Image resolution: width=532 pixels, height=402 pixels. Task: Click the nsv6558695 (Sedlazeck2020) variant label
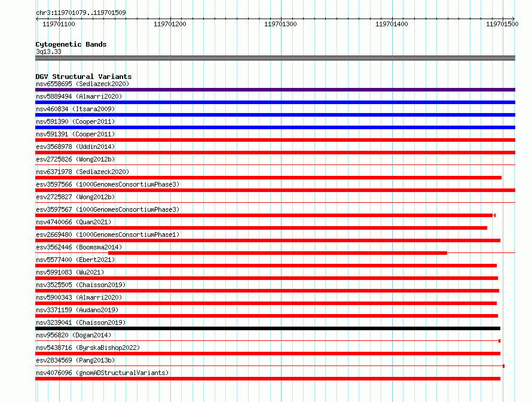(x=82, y=84)
